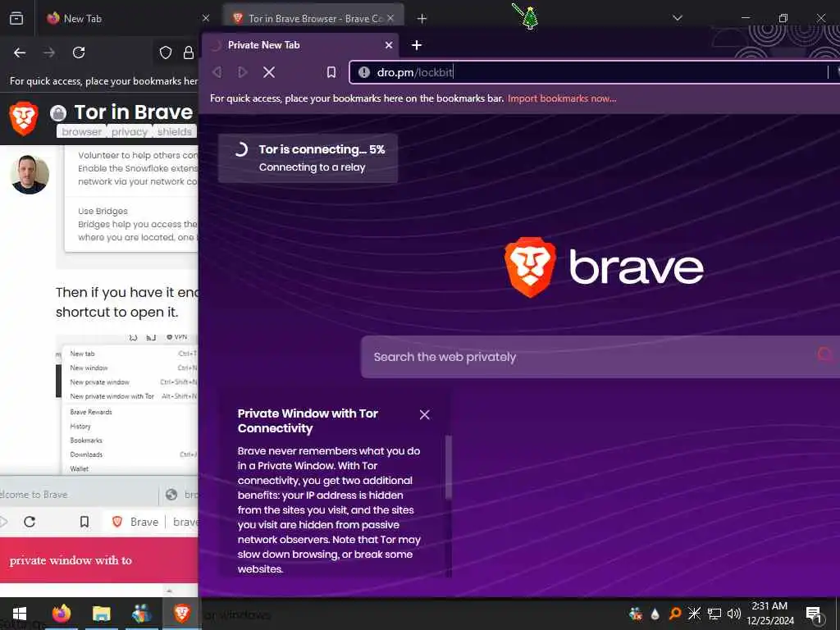Click the asterisk icon in the system tray
This screenshot has width=840, height=630.
[x=694, y=614]
